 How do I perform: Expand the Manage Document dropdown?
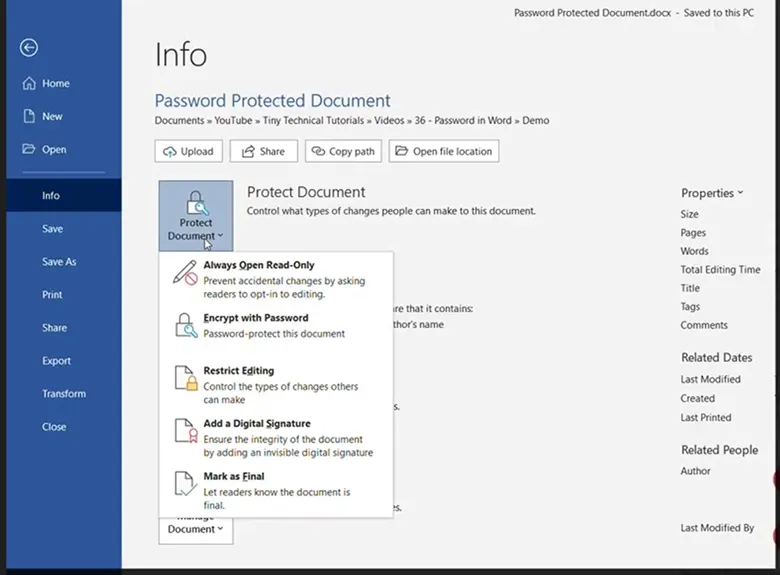pos(196,530)
